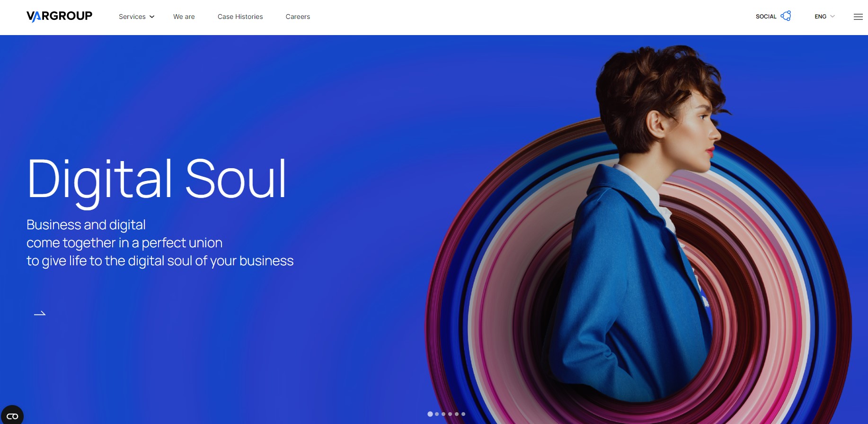Click the VarGroup logo
This screenshot has height=424, width=868.
[59, 16]
